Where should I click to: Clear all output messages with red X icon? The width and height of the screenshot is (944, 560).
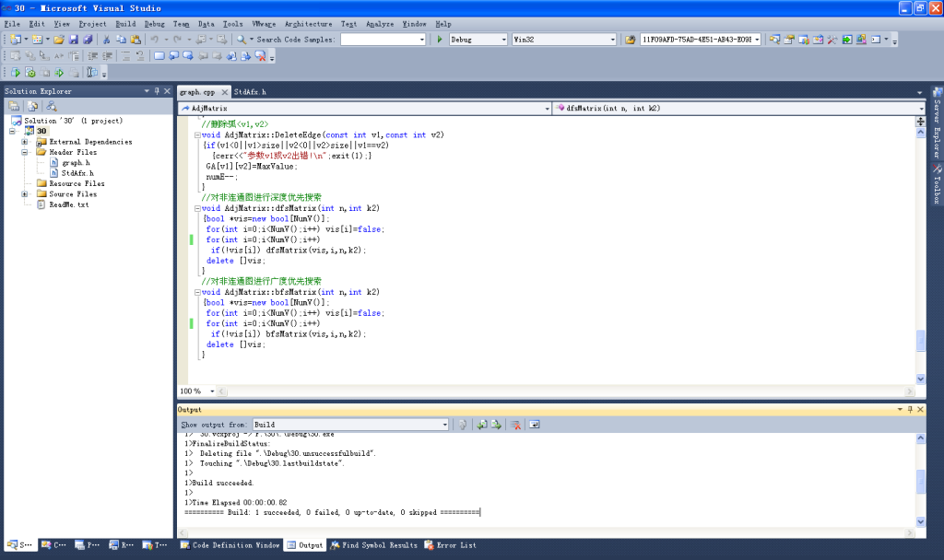pyautogui.click(x=517, y=425)
